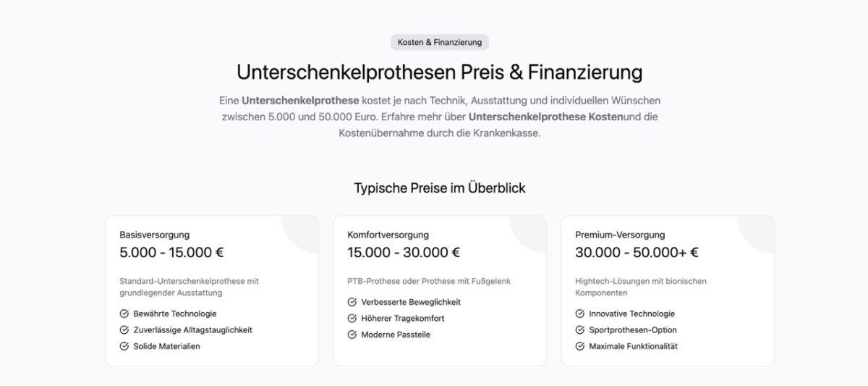Click the Kosten & Finanzierung badge

(439, 42)
